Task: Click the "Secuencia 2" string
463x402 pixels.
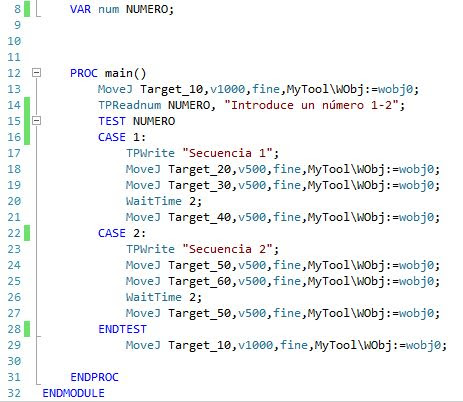Action: [227, 249]
